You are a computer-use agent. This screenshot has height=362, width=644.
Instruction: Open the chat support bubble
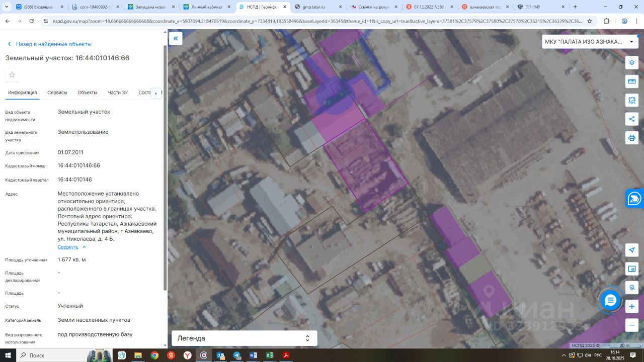pos(610,300)
